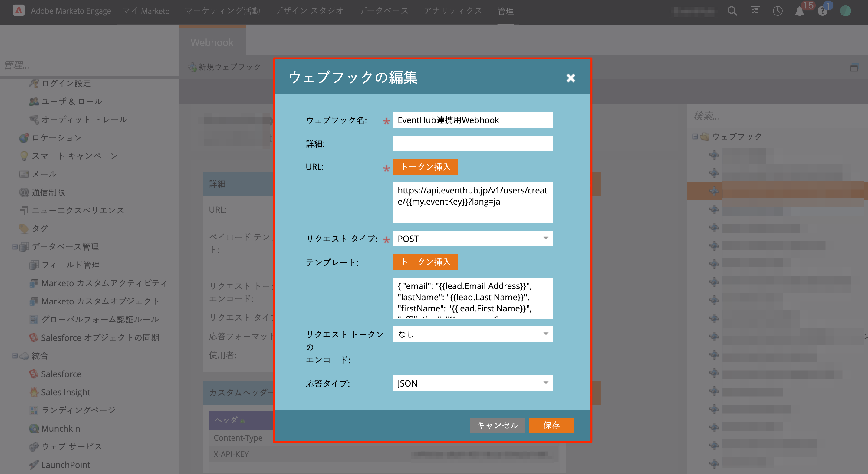Open 管理 in top menu
The image size is (868, 474).
pos(505,11)
